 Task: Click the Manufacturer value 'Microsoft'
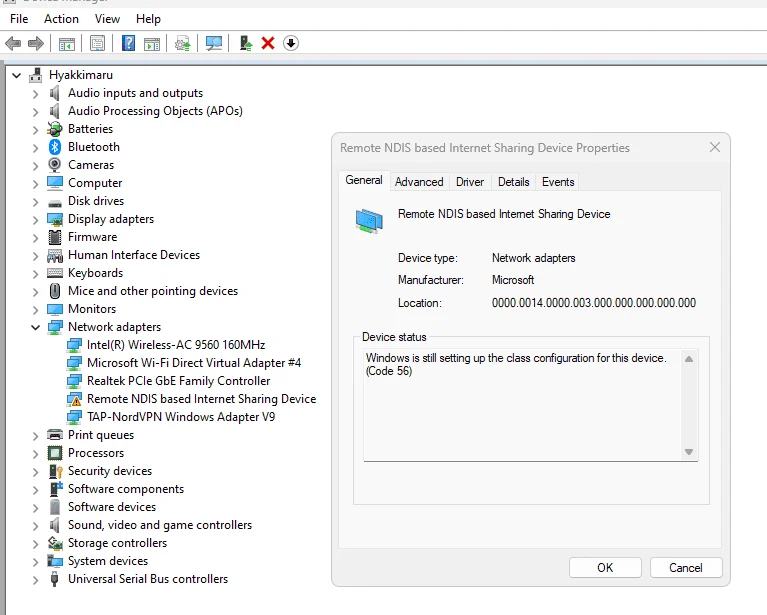513,280
